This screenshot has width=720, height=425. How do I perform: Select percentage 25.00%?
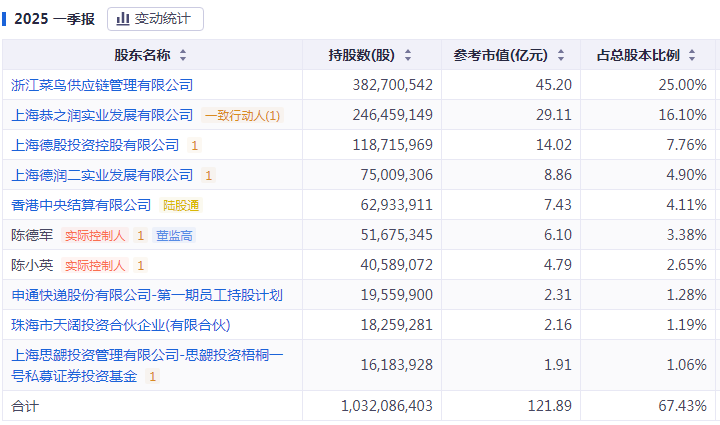[x=682, y=85]
